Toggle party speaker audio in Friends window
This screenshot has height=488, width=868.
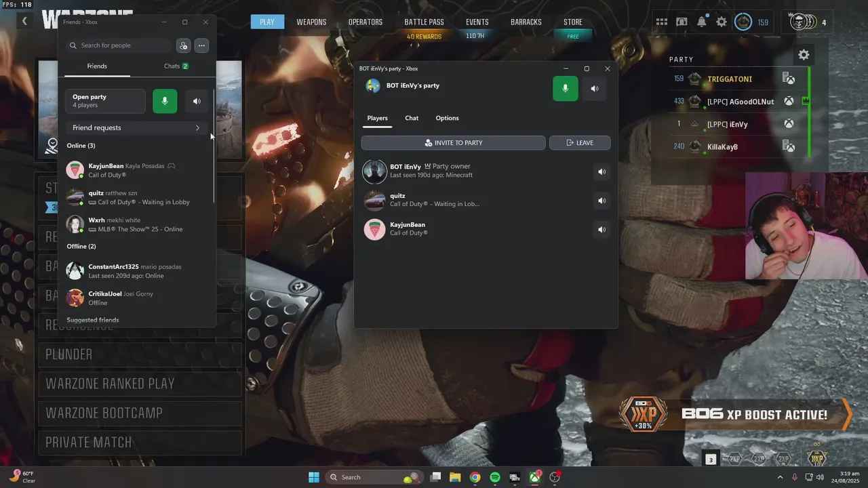[x=197, y=101]
